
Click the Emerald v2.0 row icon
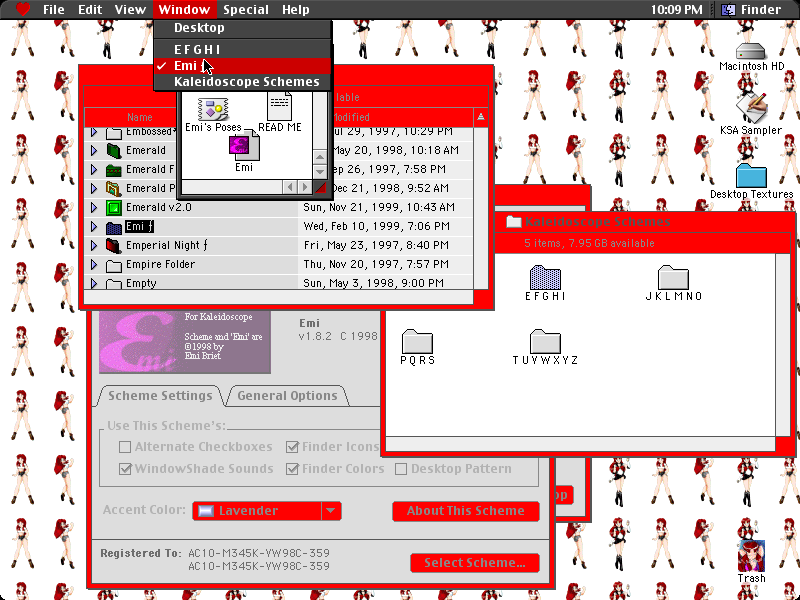[x=114, y=208]
